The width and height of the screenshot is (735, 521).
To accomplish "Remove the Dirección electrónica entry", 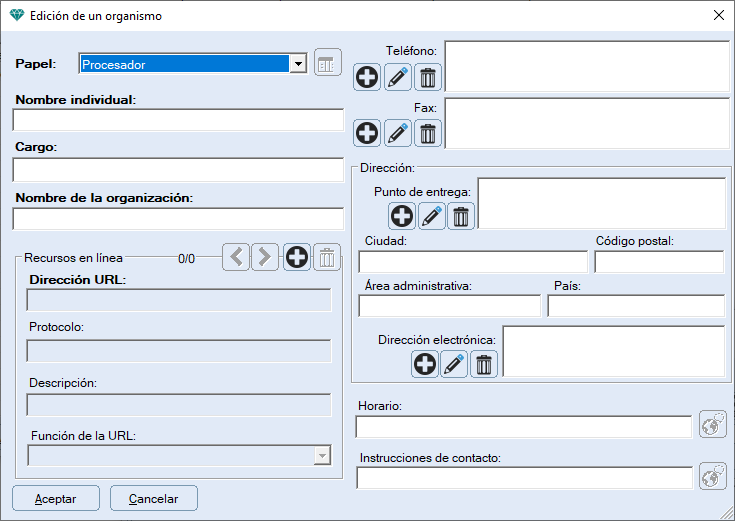I will coord(484,365).
